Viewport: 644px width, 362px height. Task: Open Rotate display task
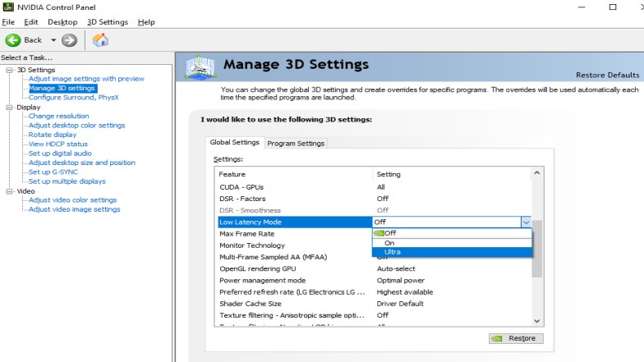53,135
